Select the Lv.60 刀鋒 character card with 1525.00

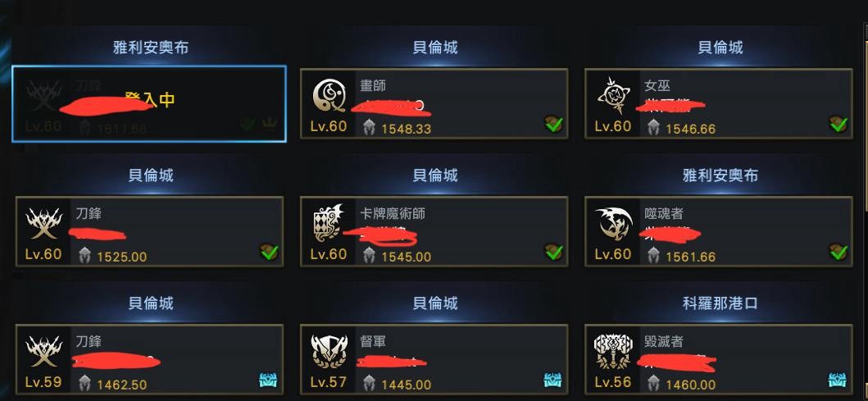point(149,231)
